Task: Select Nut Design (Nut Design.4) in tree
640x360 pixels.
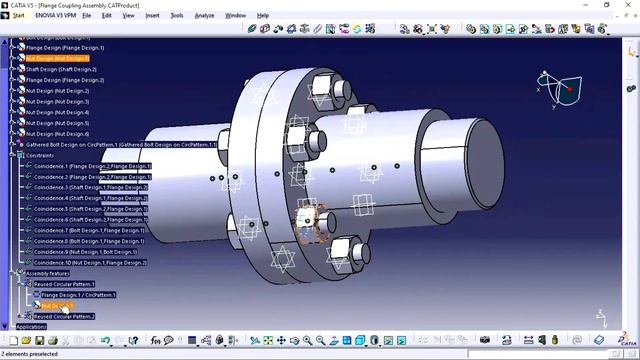Action: 57,112
